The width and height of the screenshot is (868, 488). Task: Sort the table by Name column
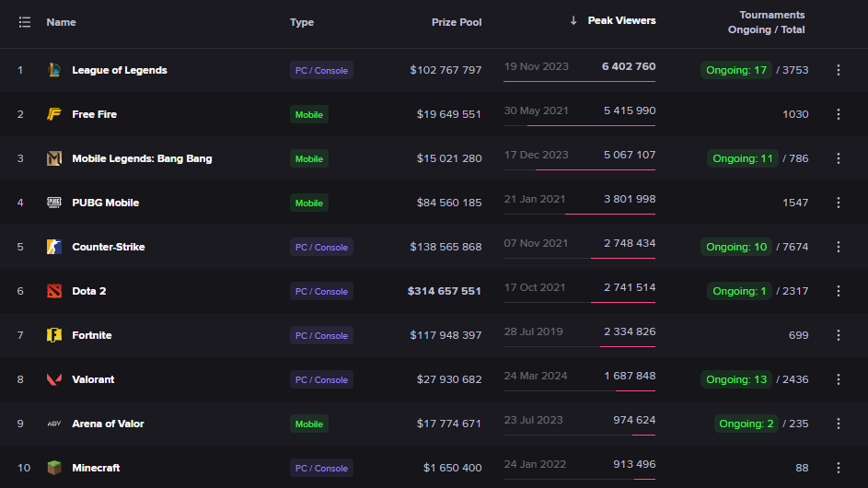(x=61, y=22)
